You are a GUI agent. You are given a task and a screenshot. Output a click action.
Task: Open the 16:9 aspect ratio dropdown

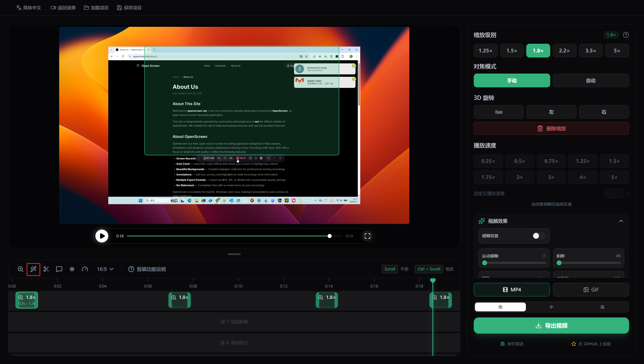[x=105, y=269]
